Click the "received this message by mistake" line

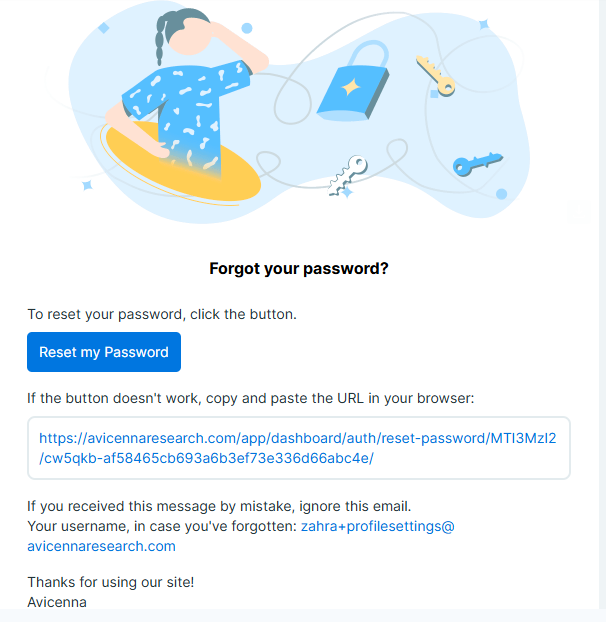219,505
